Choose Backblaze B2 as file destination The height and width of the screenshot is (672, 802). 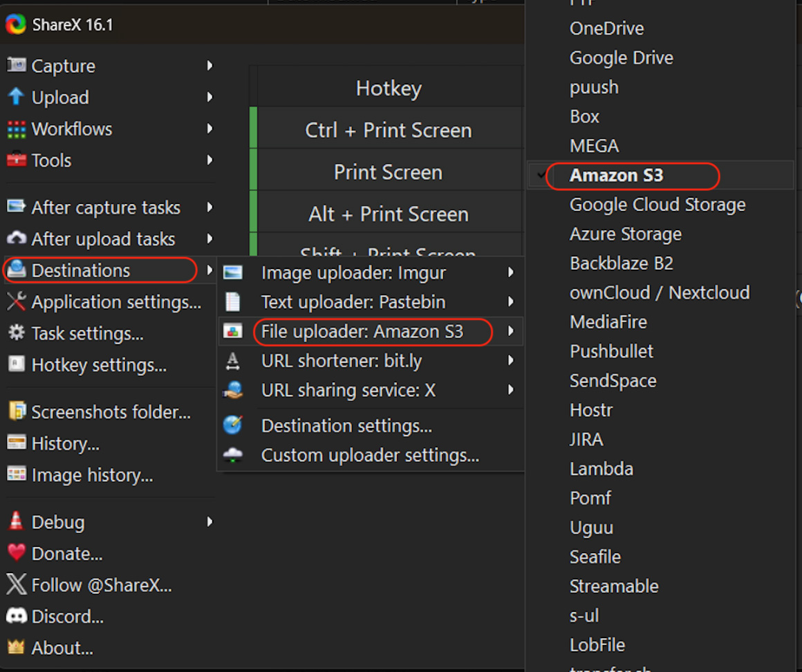(621, 263)
